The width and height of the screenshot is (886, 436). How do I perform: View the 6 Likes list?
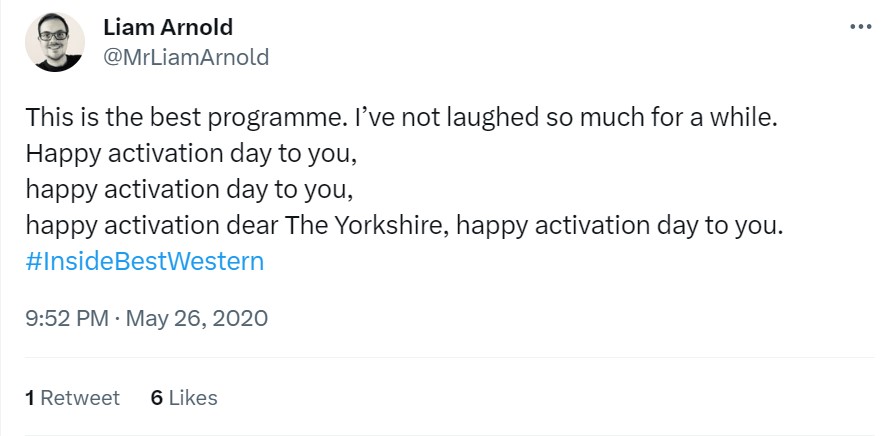pos(184,398)
